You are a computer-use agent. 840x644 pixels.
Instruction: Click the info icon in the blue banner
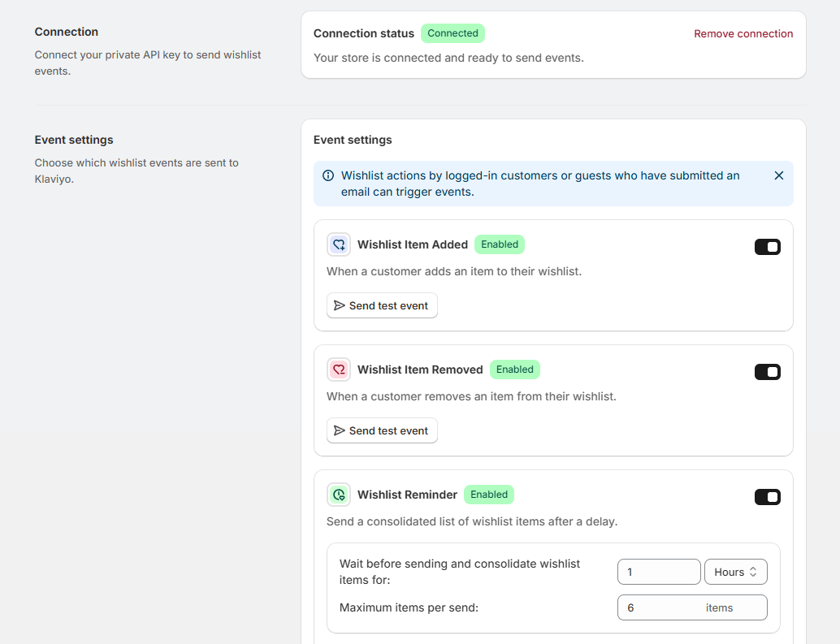coord(328,175)
